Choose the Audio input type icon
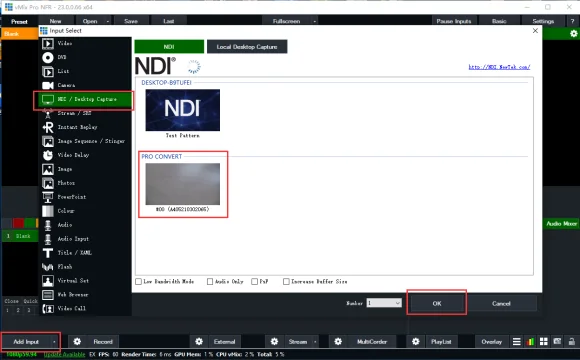 tap(48, 225)
